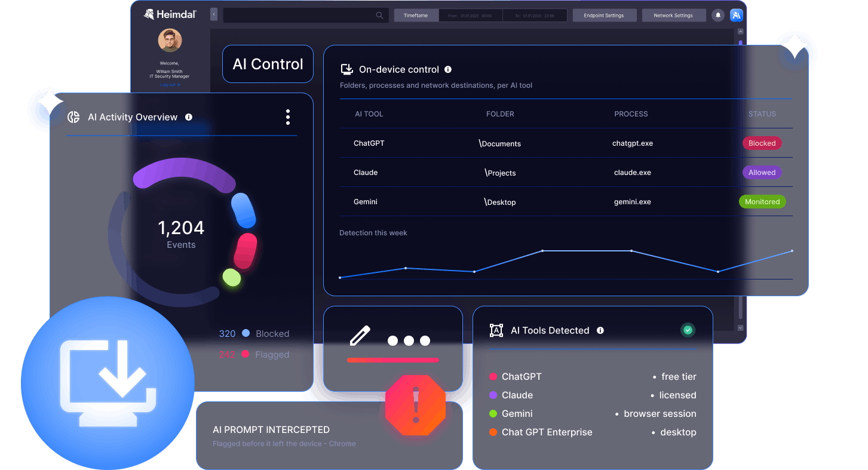Select the From date field

[x=471, y=16]
